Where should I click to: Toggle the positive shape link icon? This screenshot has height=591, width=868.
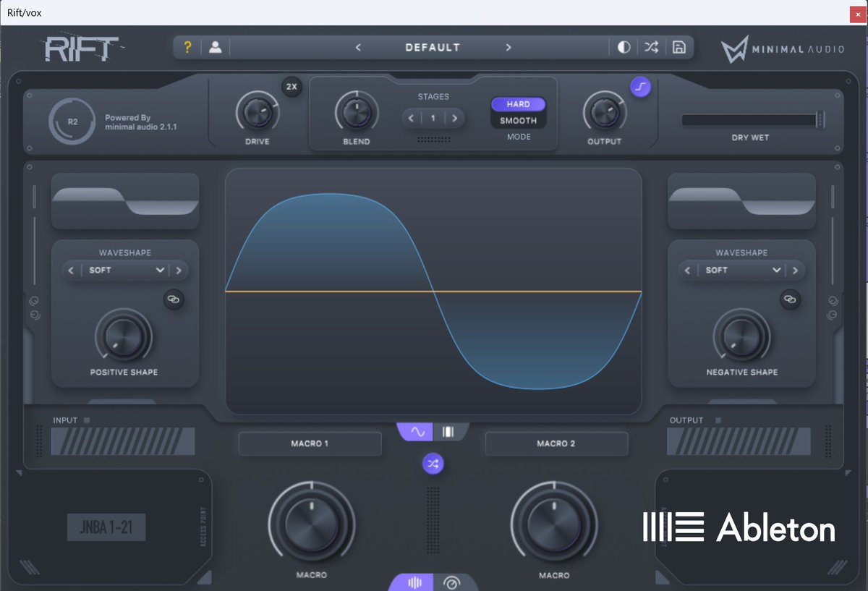pos(174,299)
